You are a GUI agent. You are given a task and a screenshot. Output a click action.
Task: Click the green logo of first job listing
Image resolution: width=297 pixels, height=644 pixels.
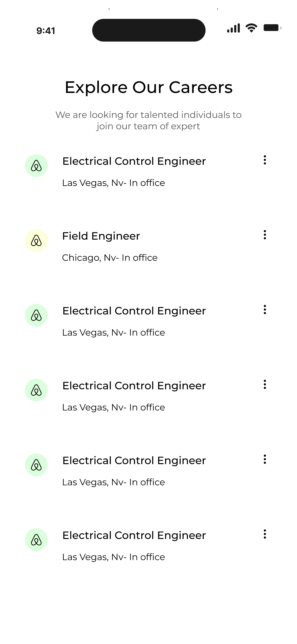[36, 166]
